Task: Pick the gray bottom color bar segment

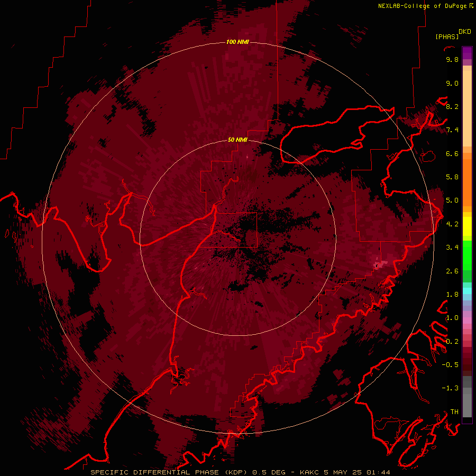Action: pos(467,407)
